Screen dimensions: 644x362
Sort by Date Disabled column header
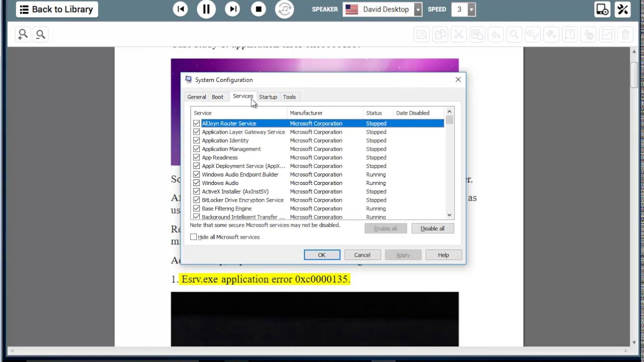click(x=419, y=113)
